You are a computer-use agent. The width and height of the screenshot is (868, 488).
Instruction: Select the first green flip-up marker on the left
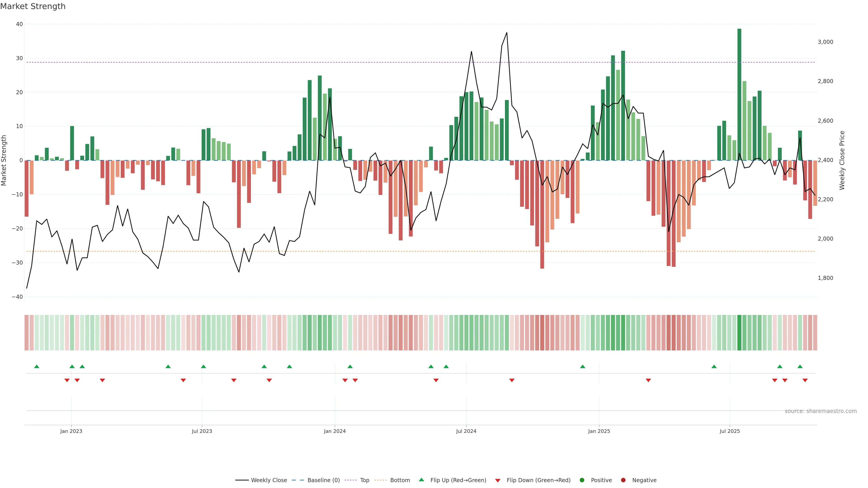pyautogui.click(x=37, y=366)
